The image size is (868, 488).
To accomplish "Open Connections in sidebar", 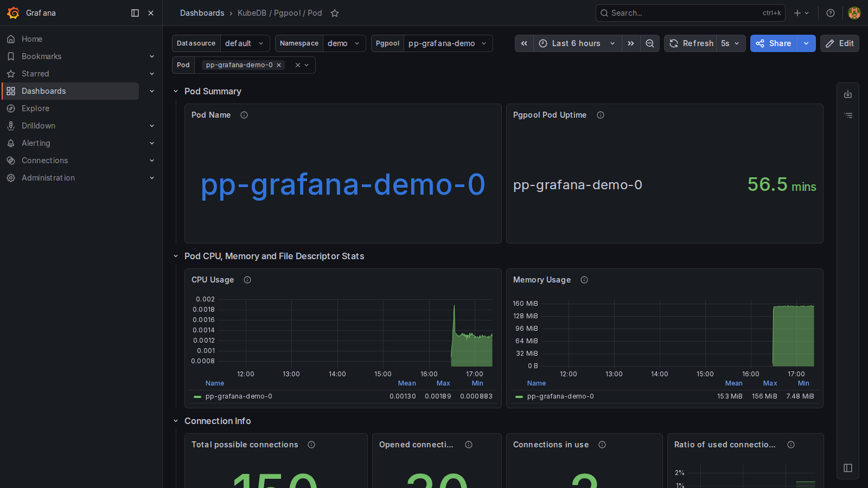I will tap(44, 160).
